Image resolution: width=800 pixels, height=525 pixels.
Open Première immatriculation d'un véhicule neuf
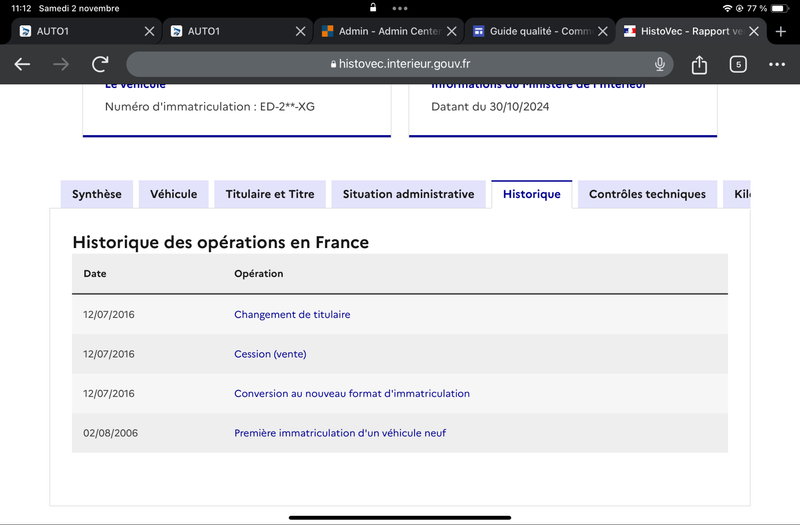click(340, 433)
